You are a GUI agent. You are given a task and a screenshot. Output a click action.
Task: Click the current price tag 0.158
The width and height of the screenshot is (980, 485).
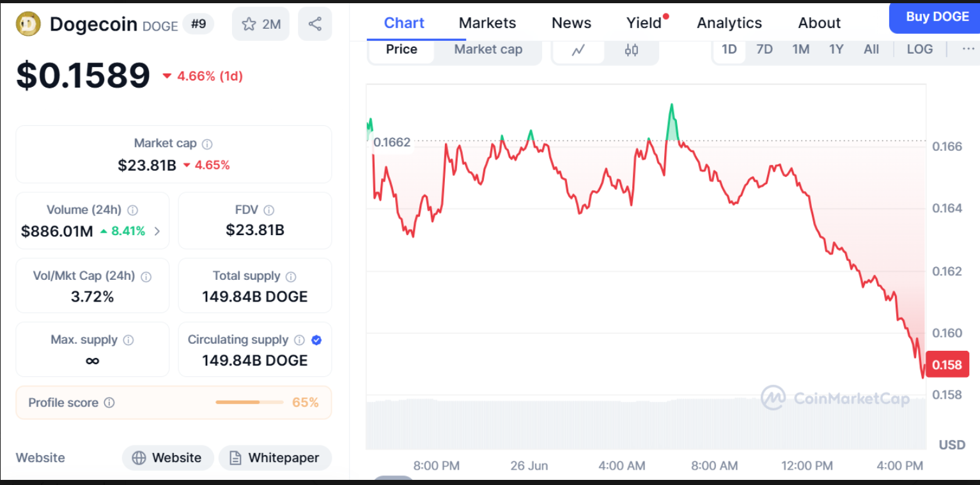(x=947, y=365)
